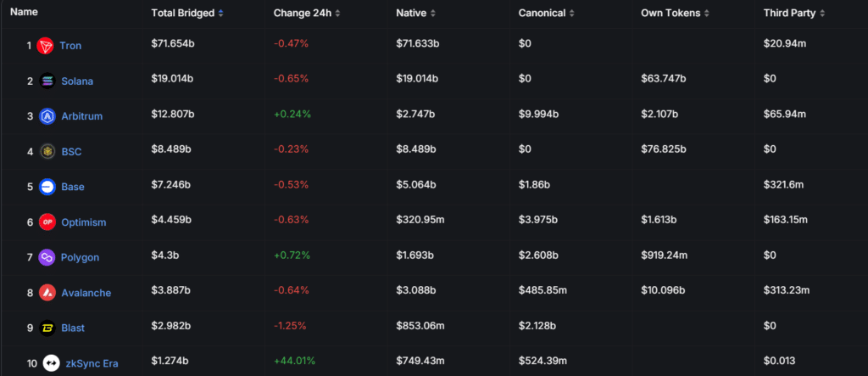Screen dimensions: 868x376
Task: Click the Name column header
Action: pyautogui.click(x=24, y=13)
